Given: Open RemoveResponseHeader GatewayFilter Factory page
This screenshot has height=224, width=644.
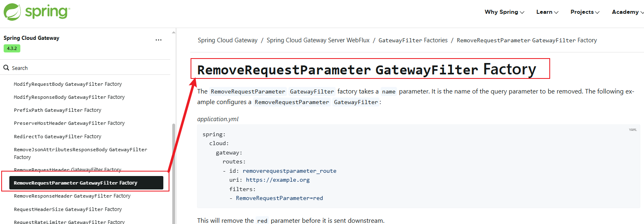Looking at the screenshot, I should 72,196.
